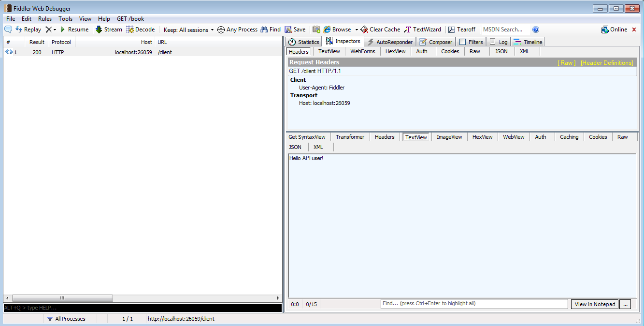Open the Filters tab

click(471, 42)
